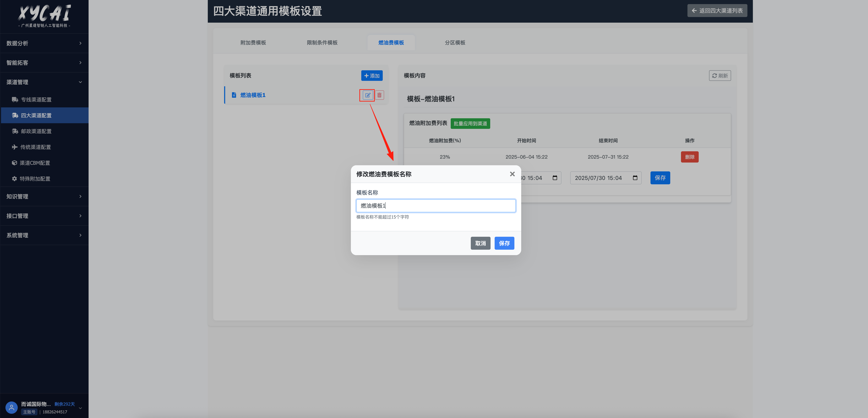Click 剩余292天 link
Viewport: 868px width, 418px height.
65,404
